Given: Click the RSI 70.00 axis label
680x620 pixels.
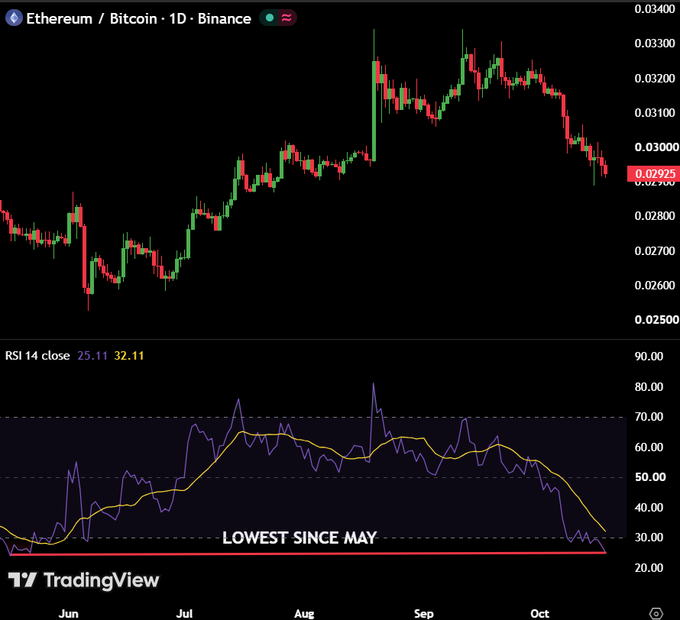Looking at the screenshot, I should pyautogui.click(x=649, y=417).
